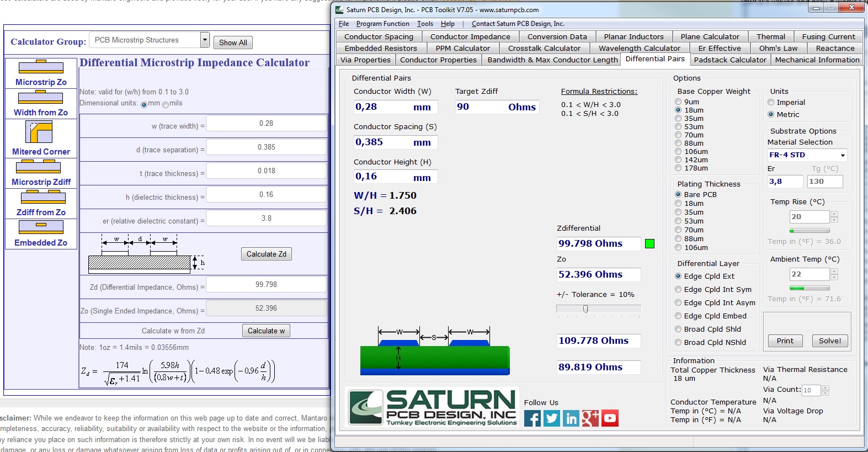Open the Material Selection FR-4 STD dropdown
Viewport: 868px width, 452px height.
843,155
